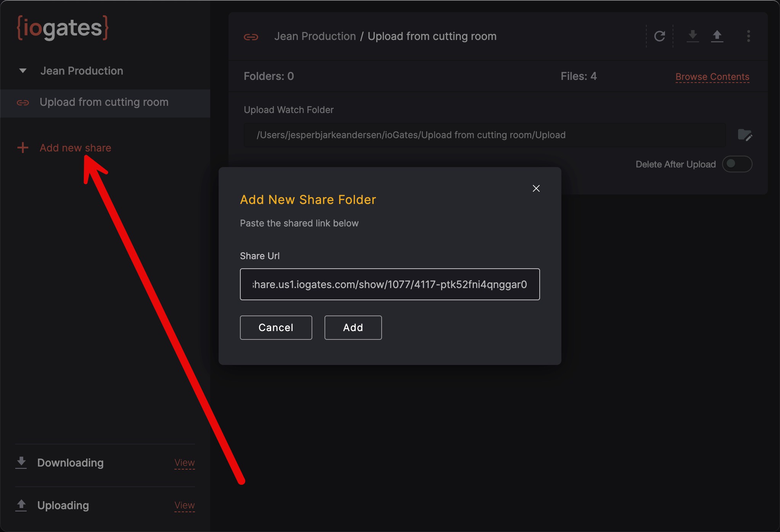
Task: Collapse the Jean Production tree arrow
Action: click(23, 71)
